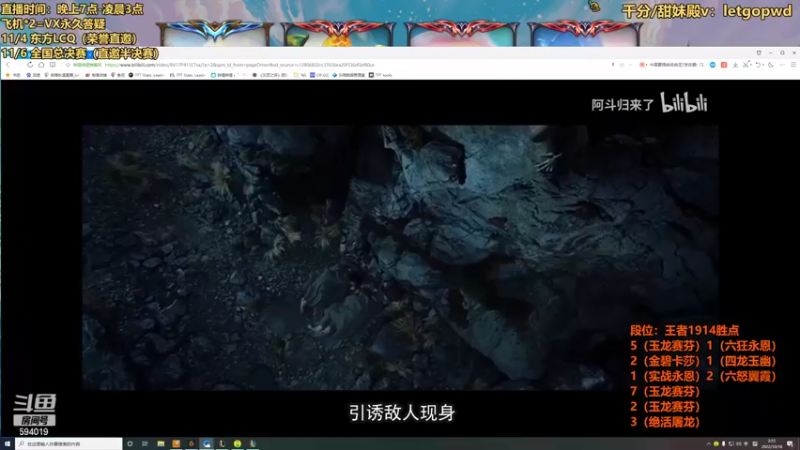Open the orange app icon on taskbar
800x450 pixels.
176,444
